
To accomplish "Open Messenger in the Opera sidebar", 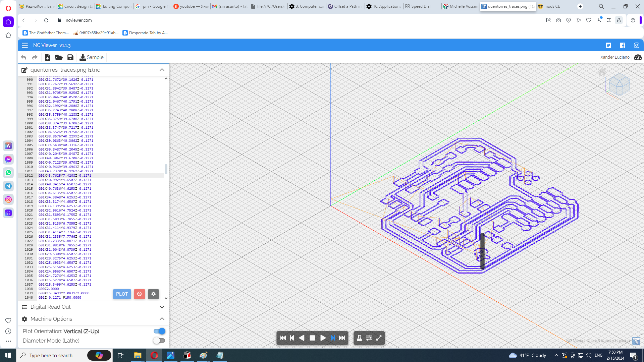I will pos(8,159).
